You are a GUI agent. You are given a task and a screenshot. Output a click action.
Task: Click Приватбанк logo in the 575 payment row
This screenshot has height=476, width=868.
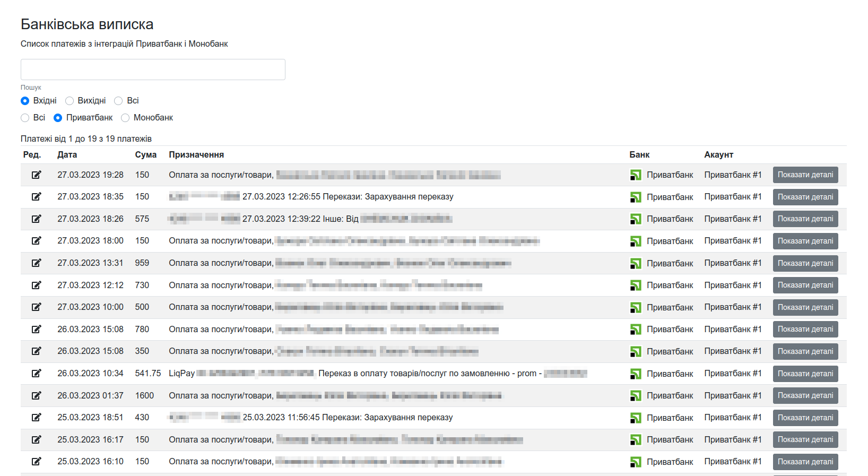[636, 219]
